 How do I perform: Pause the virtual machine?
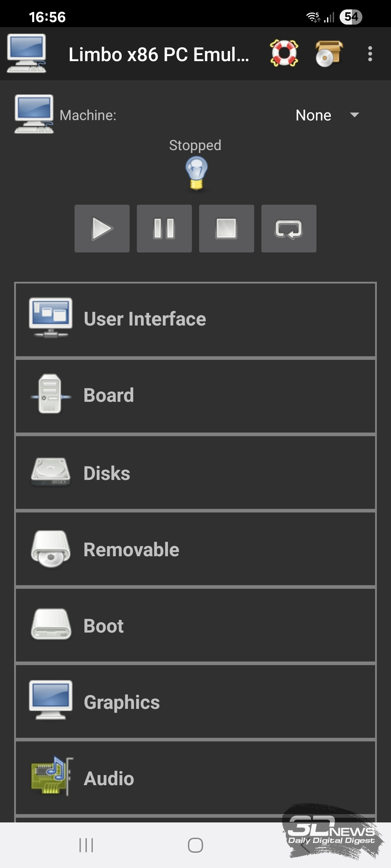[164, 229]
